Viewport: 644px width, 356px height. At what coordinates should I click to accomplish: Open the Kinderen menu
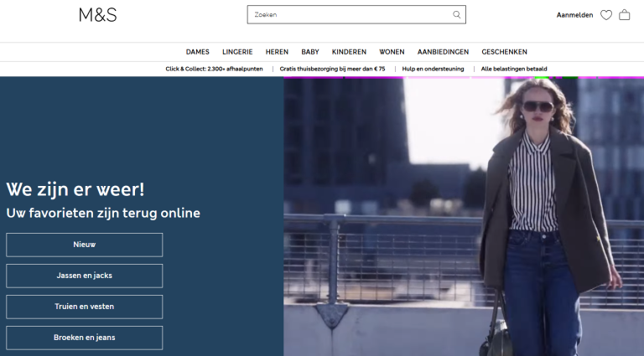coord(349,52)
